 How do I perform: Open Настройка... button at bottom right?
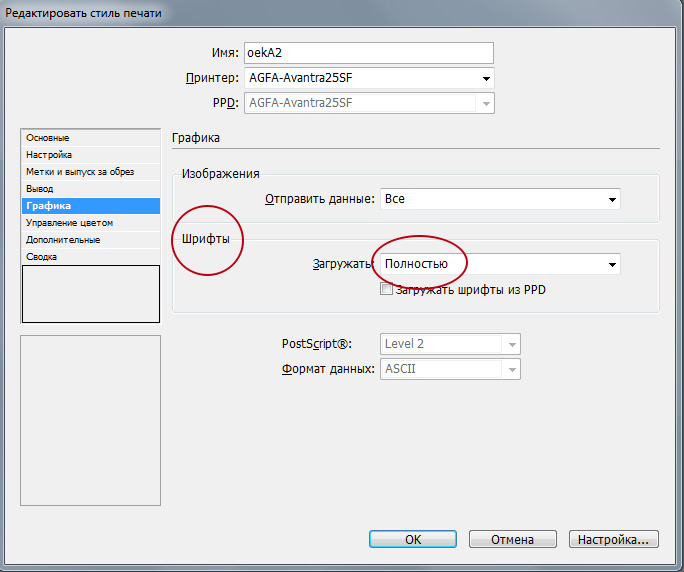coord(614,539)
